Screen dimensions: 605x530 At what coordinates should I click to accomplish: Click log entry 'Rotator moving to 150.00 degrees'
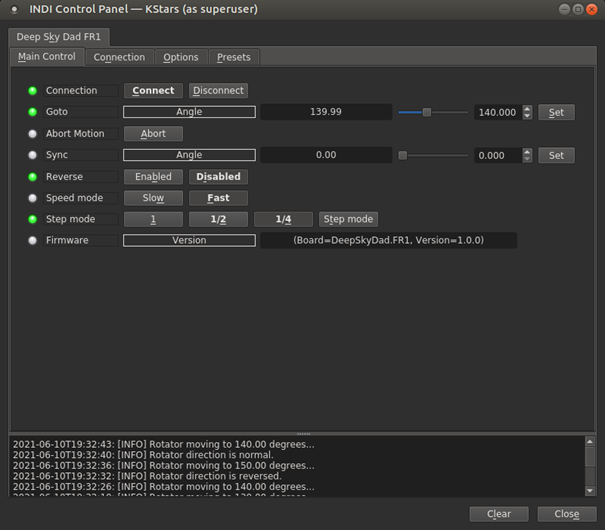pyautogui.click(x=163, y=466)
